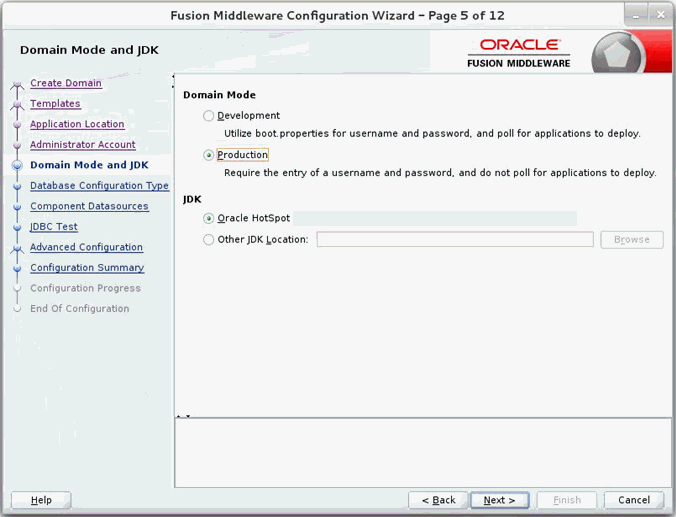
Task: Go to the Application Location step
Action: (x=77, y=124)
